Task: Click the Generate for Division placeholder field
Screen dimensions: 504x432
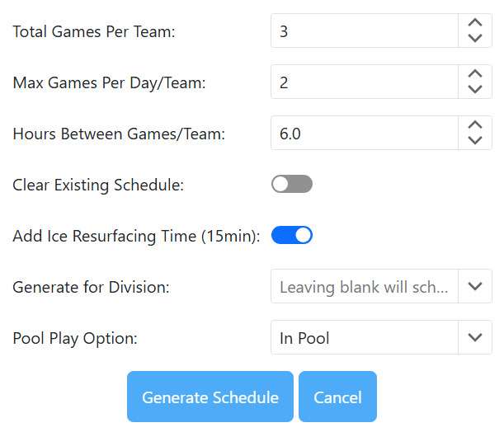Action: tap(364, 287)
